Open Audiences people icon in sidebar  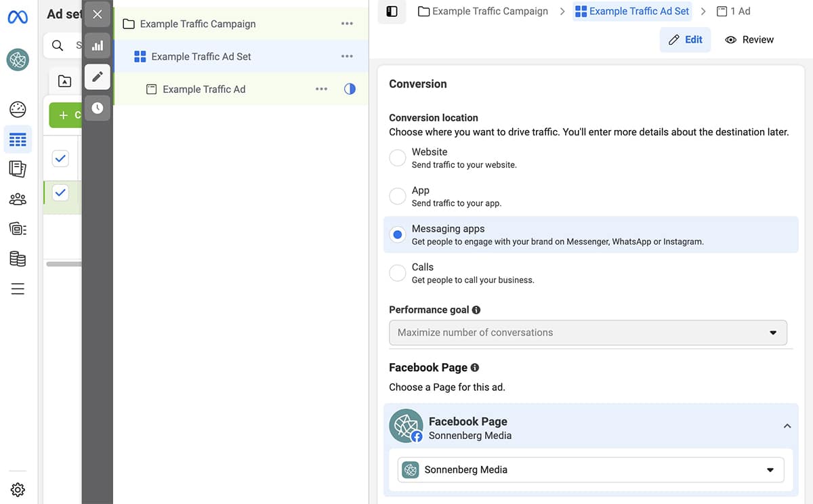tap(18, 199)
